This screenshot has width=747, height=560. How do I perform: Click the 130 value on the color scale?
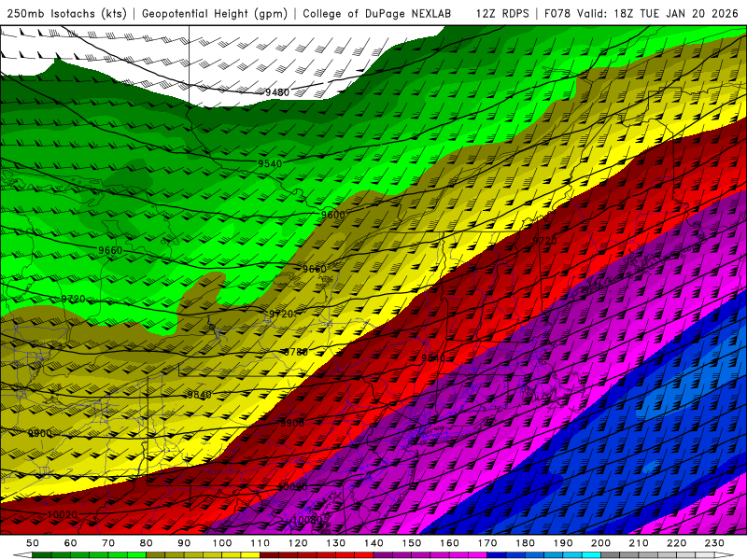point(336,543)
